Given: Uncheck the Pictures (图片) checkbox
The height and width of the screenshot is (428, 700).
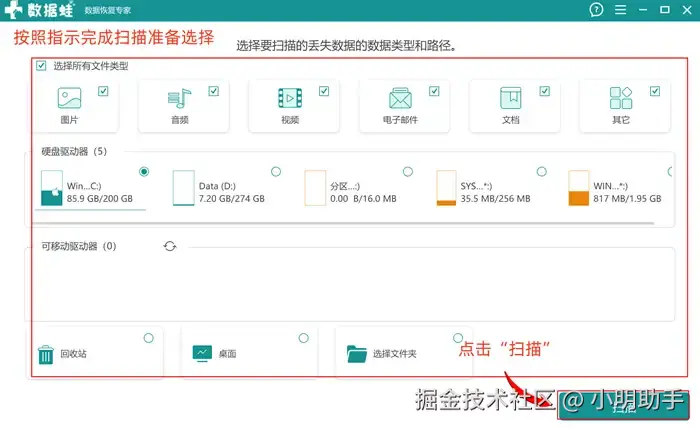Looking at the screenshot, I should pos(103,91).
